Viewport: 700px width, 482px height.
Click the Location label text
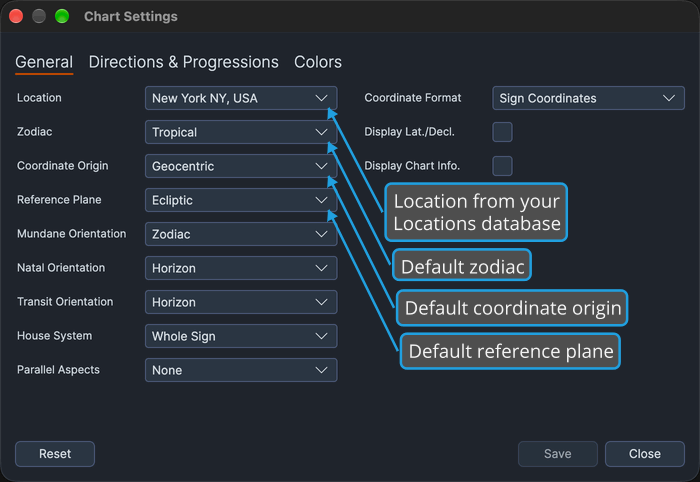tap(39, 98)
